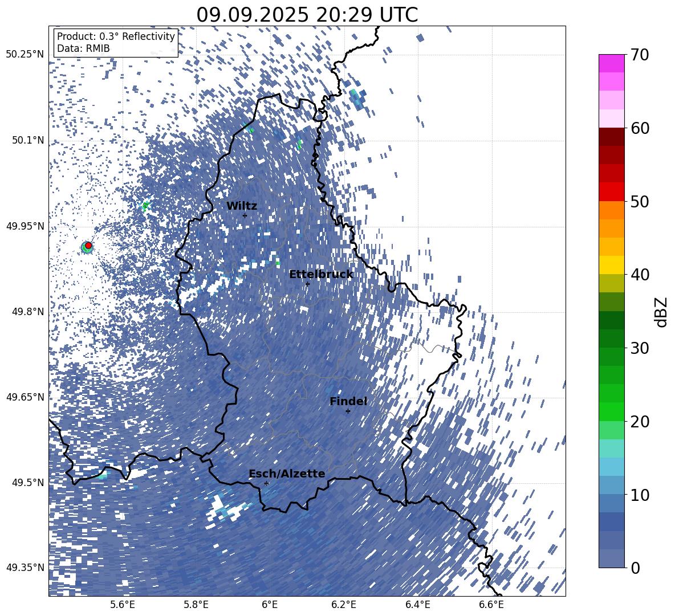Click the 49.35°N latitude label
The width and height of the screenshot is (675, 616).
click(x=25, y=568)
